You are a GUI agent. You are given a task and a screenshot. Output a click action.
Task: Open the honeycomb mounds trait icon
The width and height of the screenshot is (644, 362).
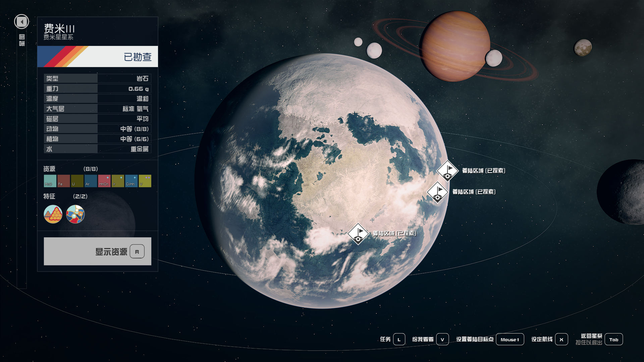tap(53, 214)
